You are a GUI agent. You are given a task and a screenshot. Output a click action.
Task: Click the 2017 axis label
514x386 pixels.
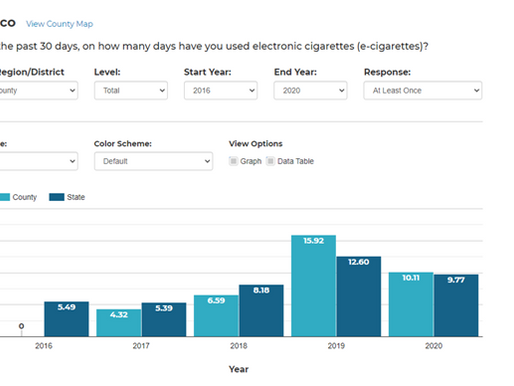click(141, 346)
